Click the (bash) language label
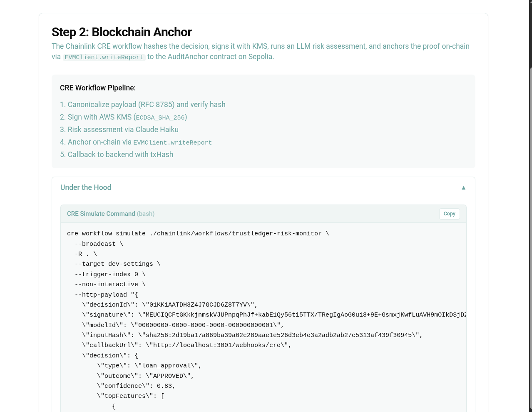Viewport: 532px width, 412px height. click(146, 214)
